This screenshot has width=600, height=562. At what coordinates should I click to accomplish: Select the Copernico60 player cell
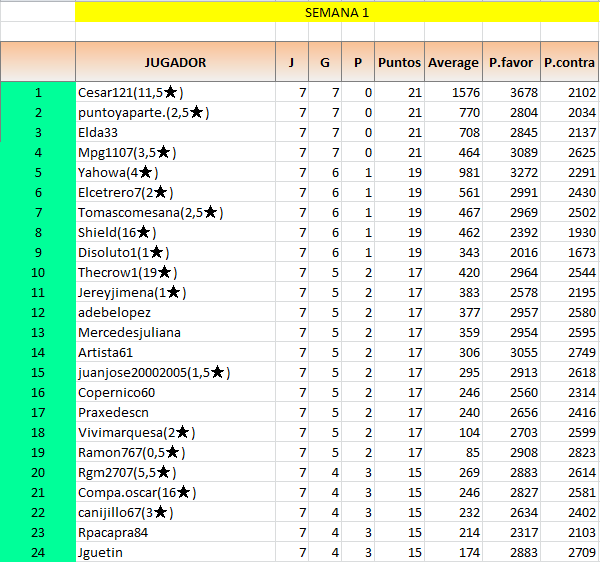pyautogui.click(x=116, y=393)
